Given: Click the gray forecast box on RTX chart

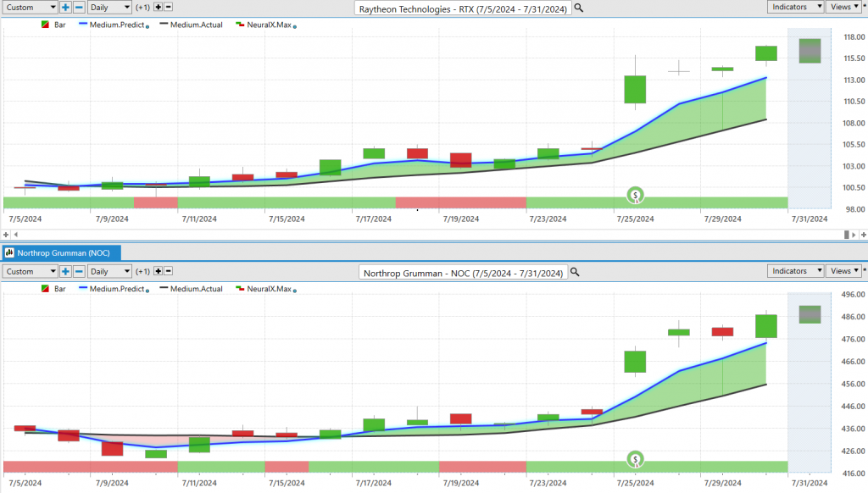Looking at the screenshot, I should coord(810,51).
